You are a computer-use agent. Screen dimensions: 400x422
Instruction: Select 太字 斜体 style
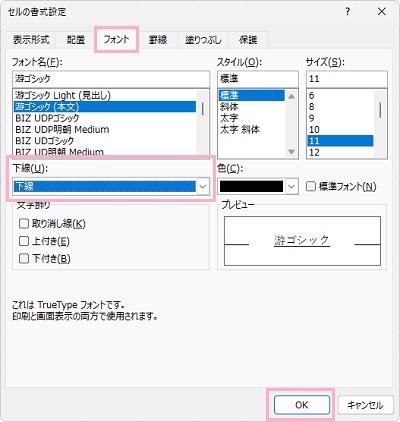point(252,129)
